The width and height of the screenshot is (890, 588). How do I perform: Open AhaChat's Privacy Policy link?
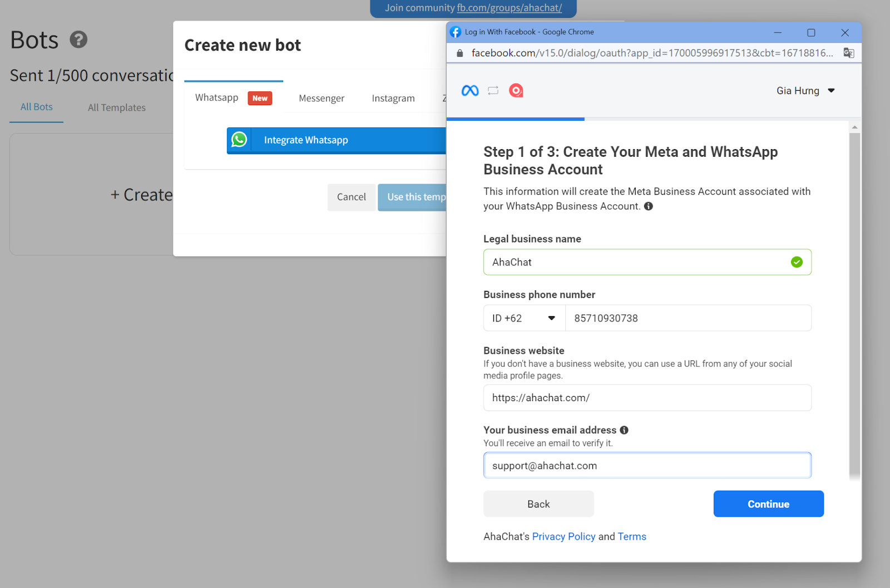point(563,536)
